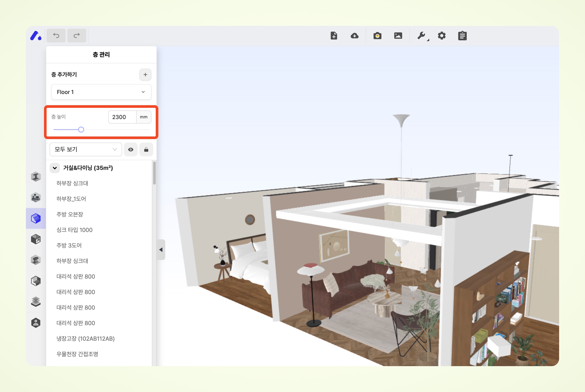
Task: Select the highlighted floor management cube icon
Action: pos(36,218)
